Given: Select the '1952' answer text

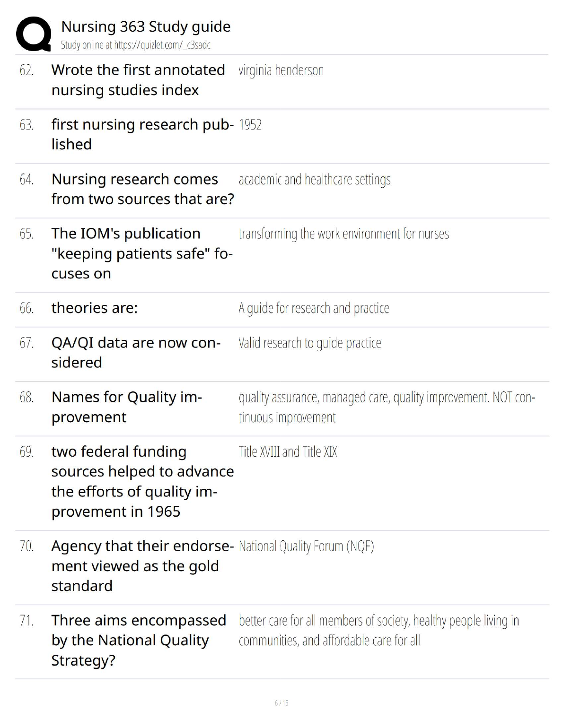Looking at the screenshot, I should 250,125.
